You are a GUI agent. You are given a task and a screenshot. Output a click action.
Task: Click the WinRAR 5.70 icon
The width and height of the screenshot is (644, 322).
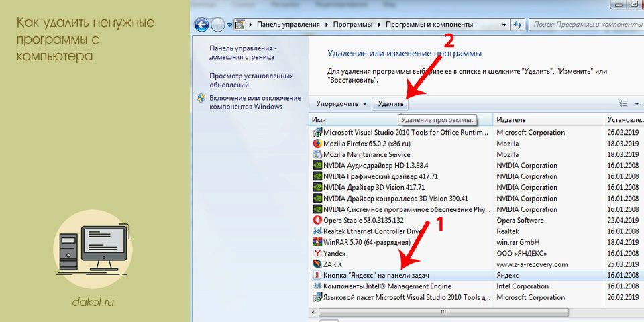[x=317, y=242]
